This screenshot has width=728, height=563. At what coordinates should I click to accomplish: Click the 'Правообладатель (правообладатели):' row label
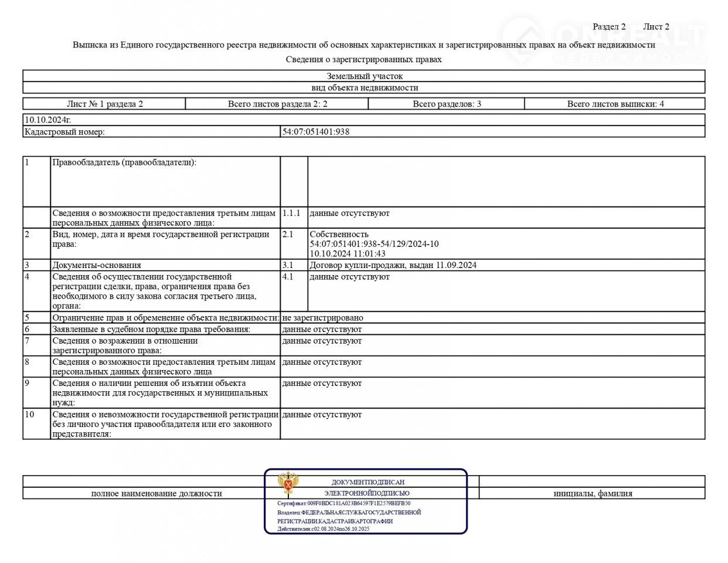(124, 162)
